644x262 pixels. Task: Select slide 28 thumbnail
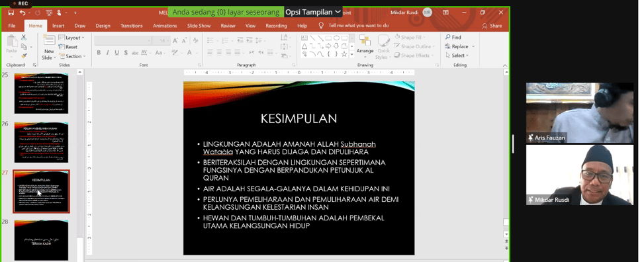(x=42, y=240)
